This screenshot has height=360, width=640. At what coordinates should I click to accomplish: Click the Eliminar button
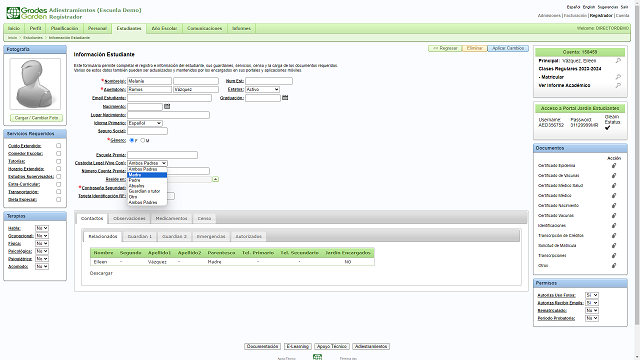(x=475, y=48)
